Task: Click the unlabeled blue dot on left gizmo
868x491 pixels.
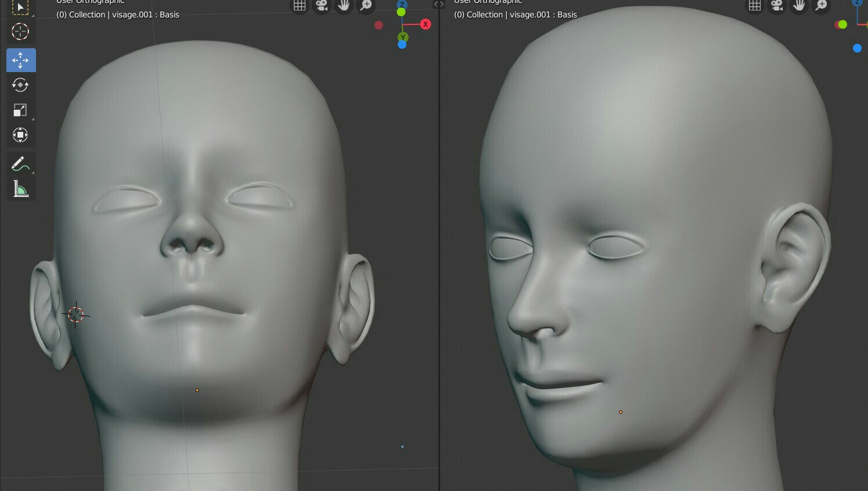Action: click(x=402, y=45)
